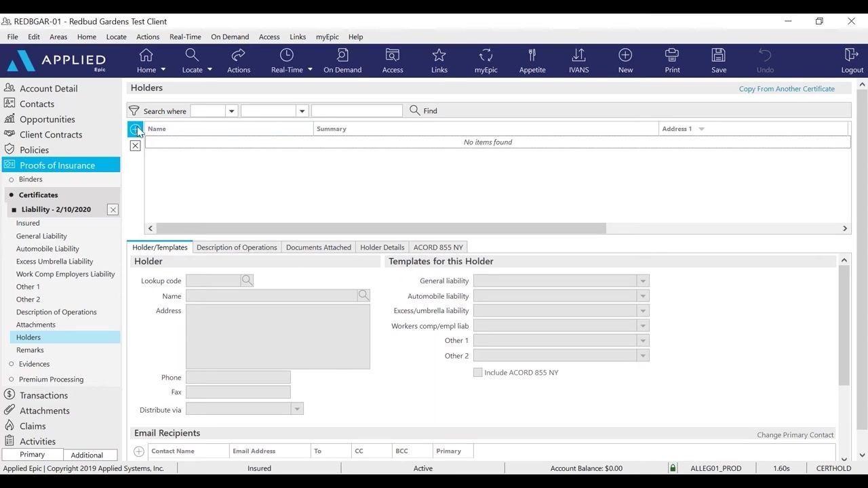The image size is (868, 488).
Task: Add a new holder with plus icon
Action: click(135, 129)
